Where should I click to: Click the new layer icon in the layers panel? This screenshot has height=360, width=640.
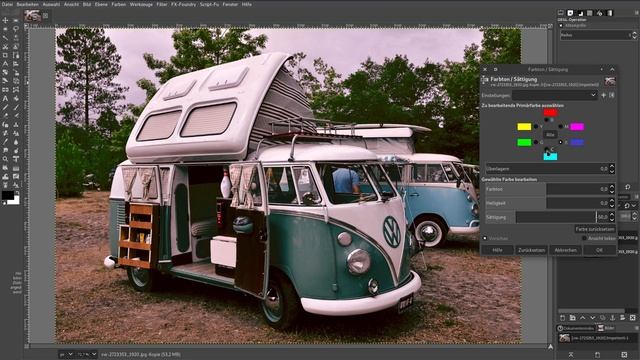pyautogui.click(x=562, y=318)
